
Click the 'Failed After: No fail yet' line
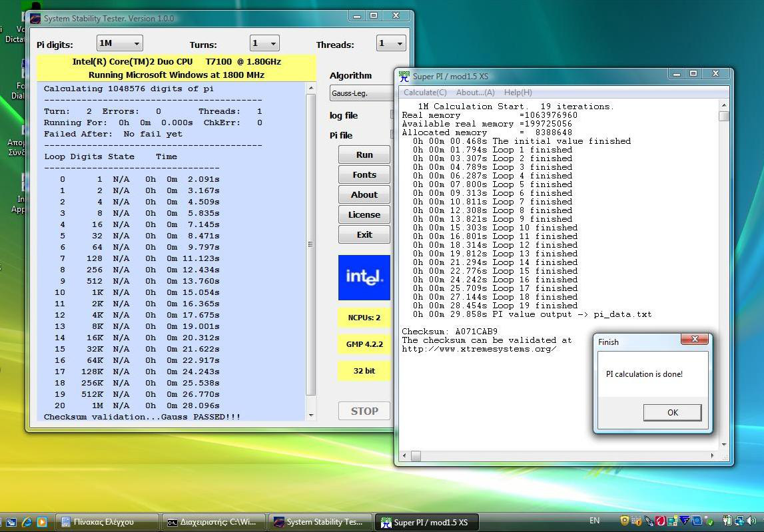pyautogui.click(x=113, y=134)
